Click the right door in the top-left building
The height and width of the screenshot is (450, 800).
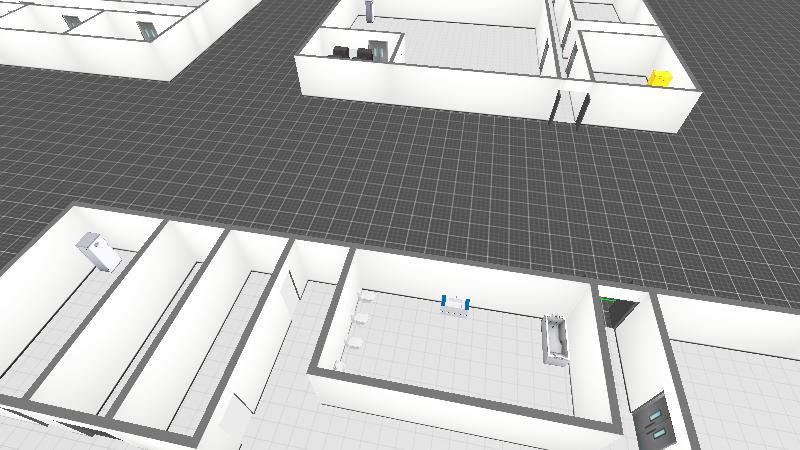(148, 31)
